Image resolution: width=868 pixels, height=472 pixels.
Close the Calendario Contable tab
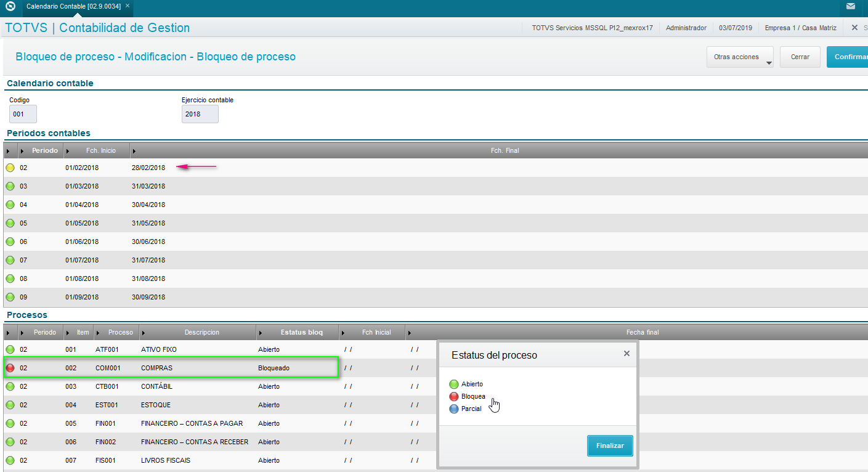coord(128,6)
